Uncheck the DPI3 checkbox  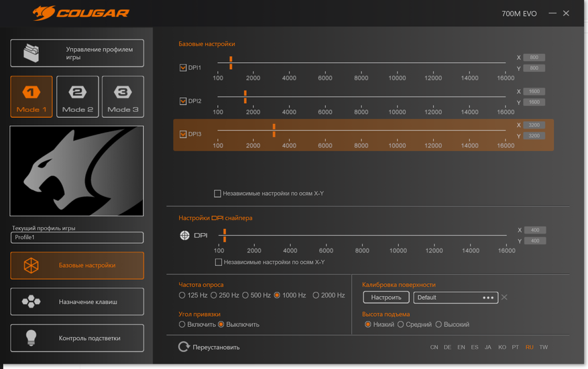(x=183, y=134)
